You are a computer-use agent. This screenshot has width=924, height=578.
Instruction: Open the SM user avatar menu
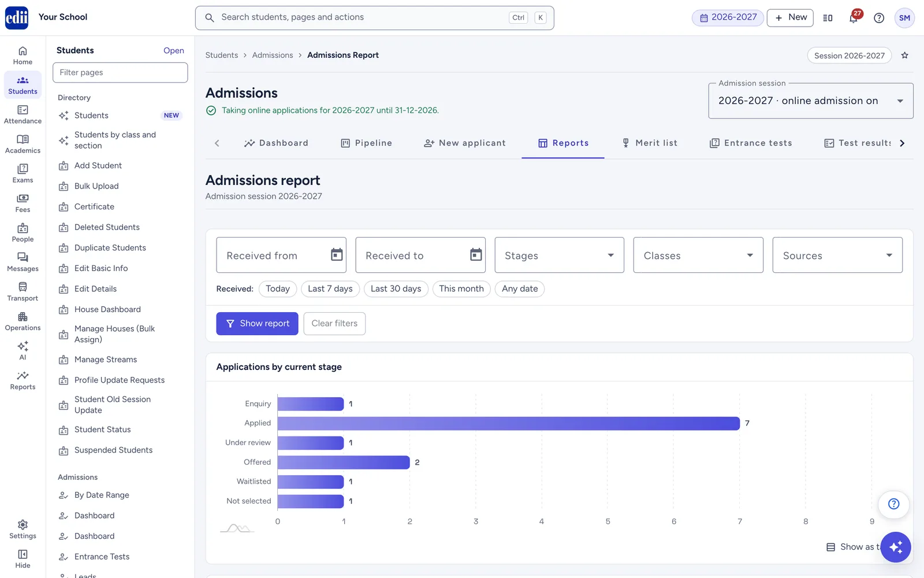click(904, 18)
